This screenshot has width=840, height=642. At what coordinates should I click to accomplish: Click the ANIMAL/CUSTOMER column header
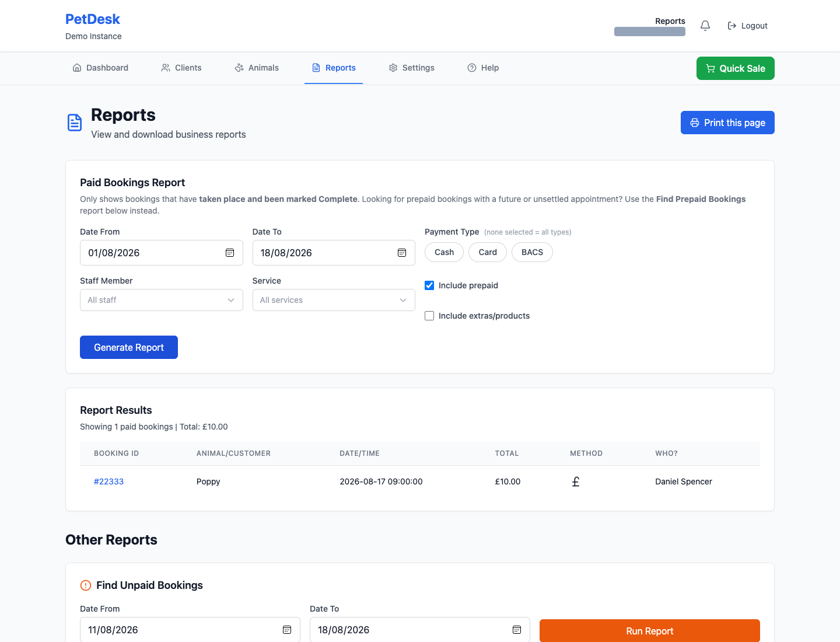[233, 453]
